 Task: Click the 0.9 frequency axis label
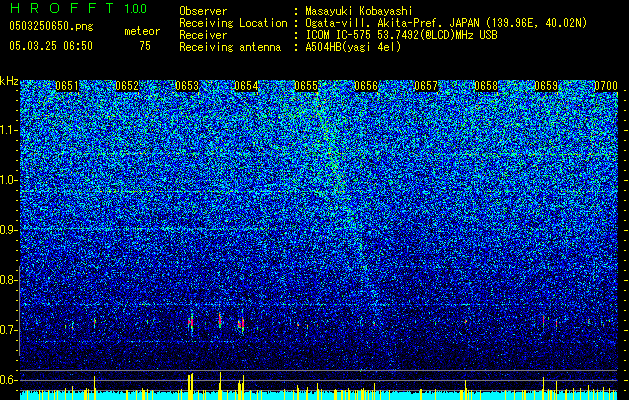pyautogui.click(x=8, y=230)
